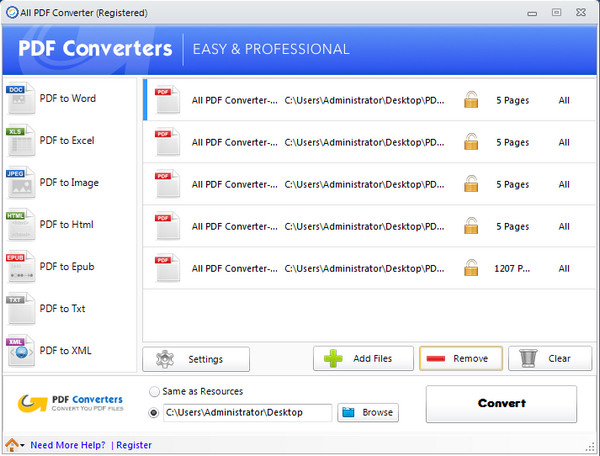Click the PDF file icon in the 1207-page row

coord(167,268)
